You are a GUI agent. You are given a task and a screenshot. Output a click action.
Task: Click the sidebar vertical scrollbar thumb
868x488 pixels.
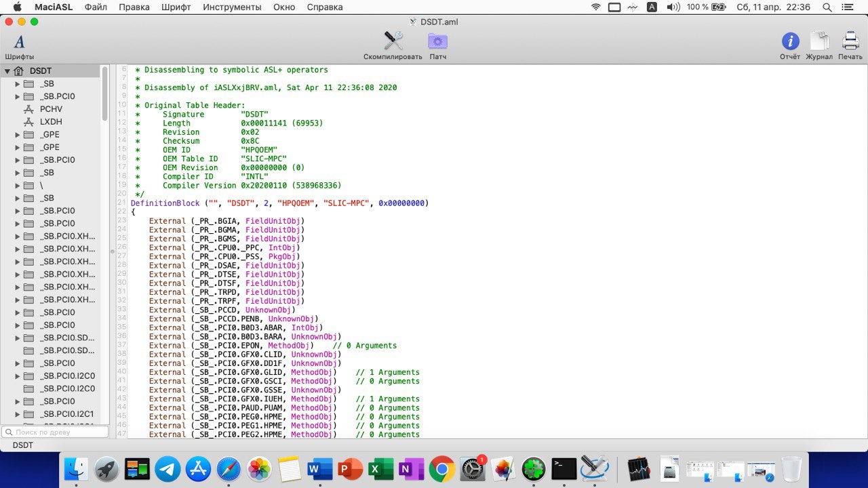(x=105, y=94)
